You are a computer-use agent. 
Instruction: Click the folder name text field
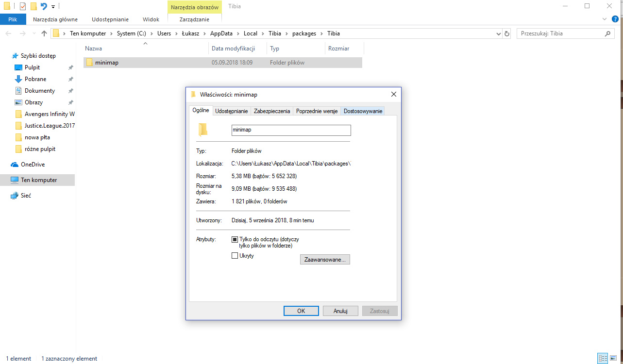(291, 130)
